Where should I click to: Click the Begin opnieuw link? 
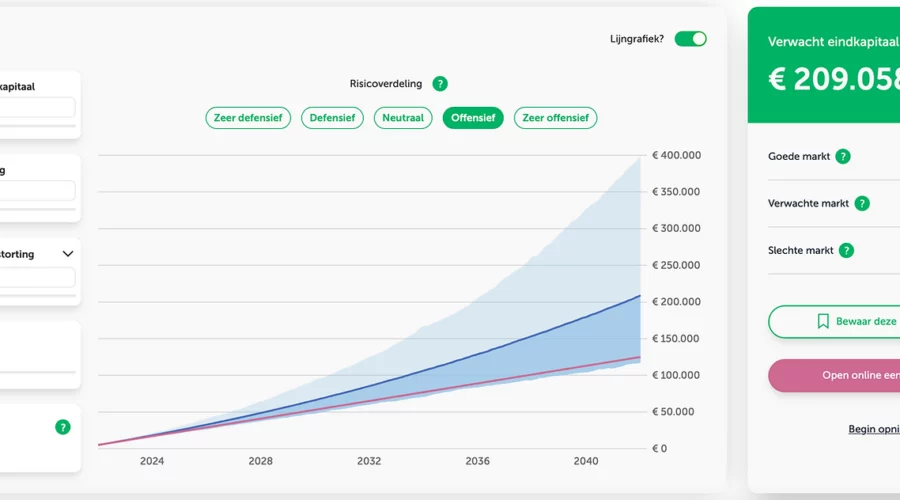click(x=873, y=429)
